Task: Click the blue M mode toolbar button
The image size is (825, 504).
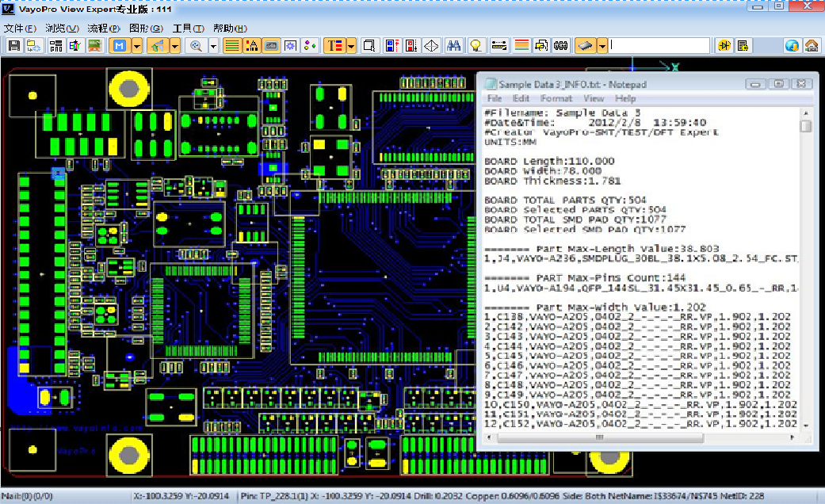Action: pos(120,46)
